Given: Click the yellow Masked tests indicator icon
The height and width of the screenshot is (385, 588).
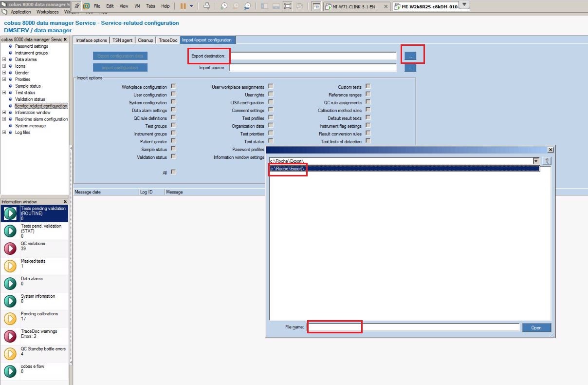Looking at the screenshot, I should coord(10,266).
